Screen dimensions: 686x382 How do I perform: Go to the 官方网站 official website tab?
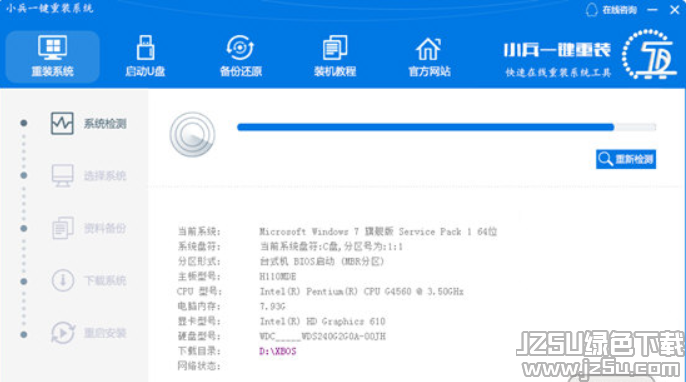[429, 56]
